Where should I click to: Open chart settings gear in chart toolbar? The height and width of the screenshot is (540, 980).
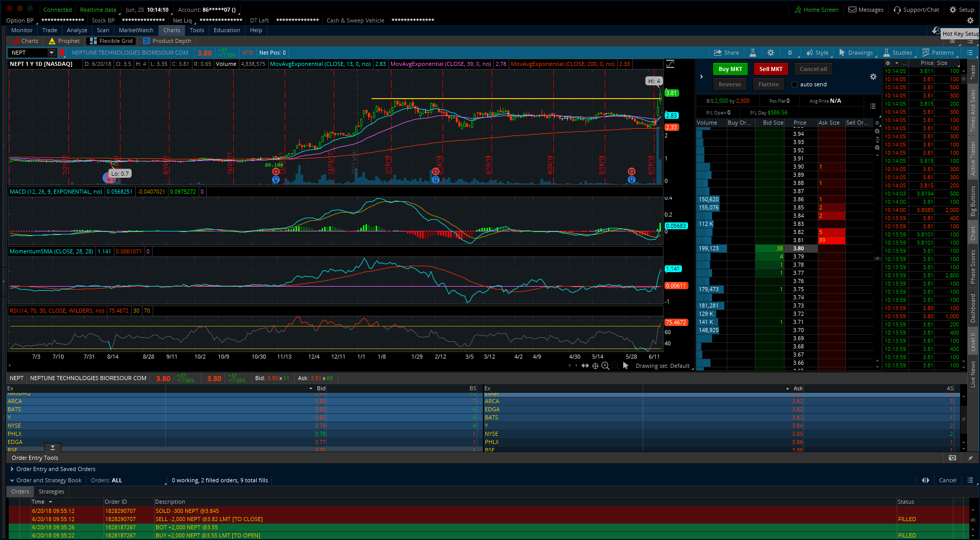pyautogui.click(x=771, y=53)
